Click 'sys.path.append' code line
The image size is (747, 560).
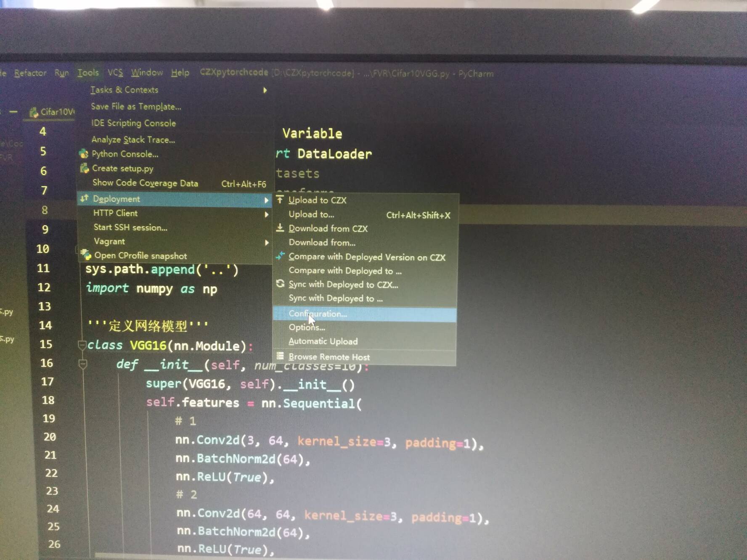(x=162, y=269)
